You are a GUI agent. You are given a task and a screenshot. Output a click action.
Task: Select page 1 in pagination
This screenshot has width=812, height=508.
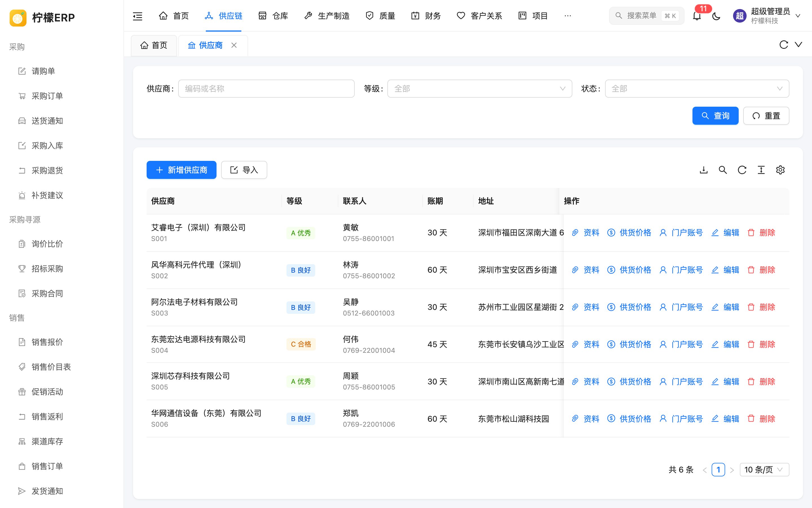718,470
